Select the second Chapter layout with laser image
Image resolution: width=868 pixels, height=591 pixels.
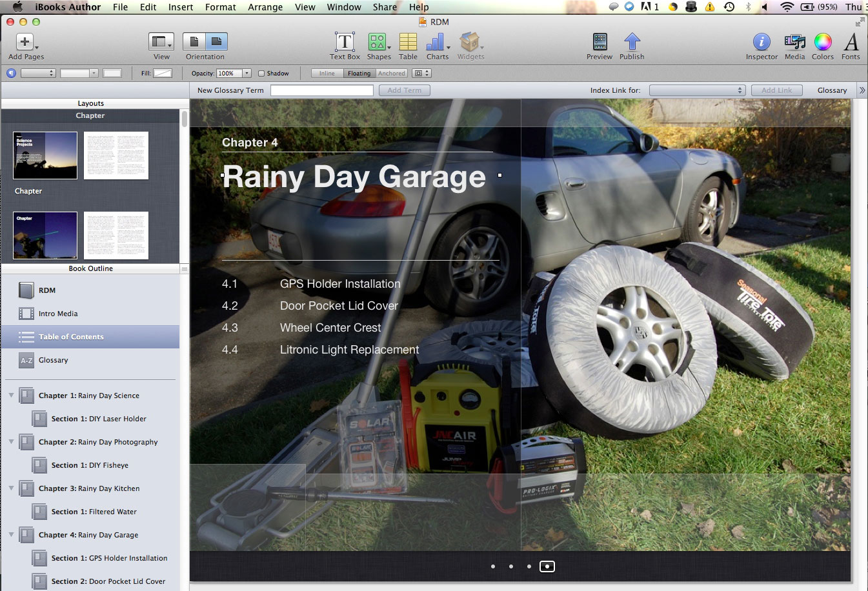[x=45, y=235]
